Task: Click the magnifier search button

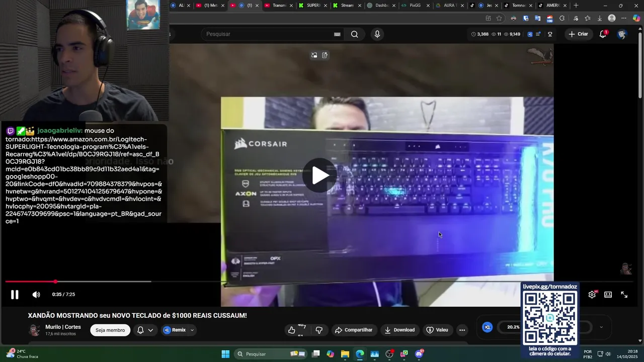Action: click(355, 34)
